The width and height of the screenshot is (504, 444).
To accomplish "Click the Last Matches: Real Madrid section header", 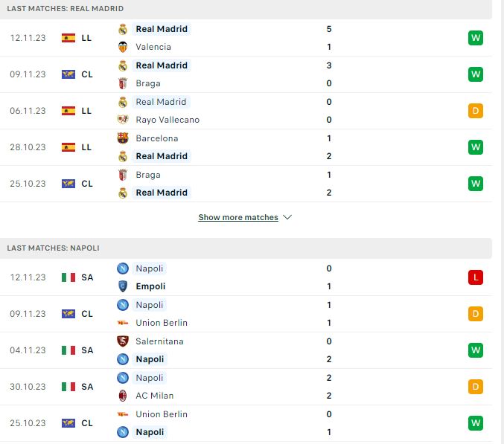I will click(x=246, y=9).
